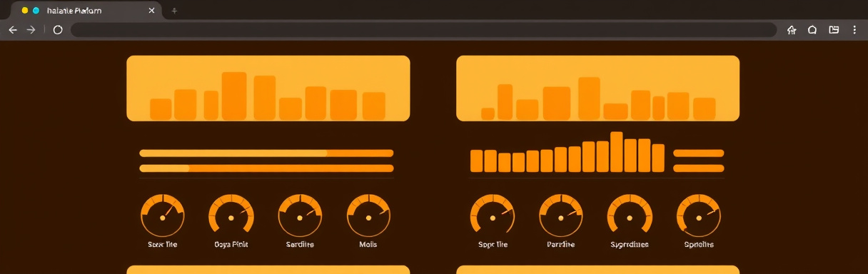Image resolution: width=868 pixels, height=274 pixels.
Task: Click the gauge above the Parrdite label, right panel
Action: pos(561,215)
